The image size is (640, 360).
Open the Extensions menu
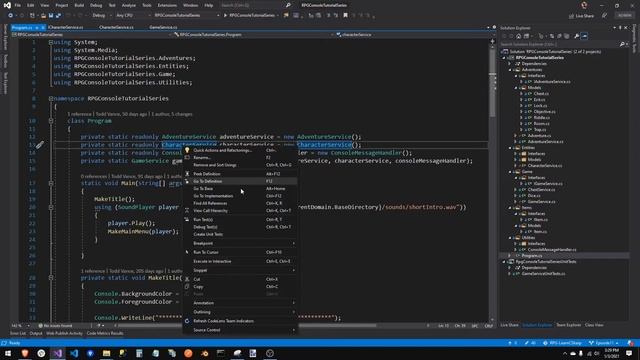pyautogui.click(x=167, y=5)
